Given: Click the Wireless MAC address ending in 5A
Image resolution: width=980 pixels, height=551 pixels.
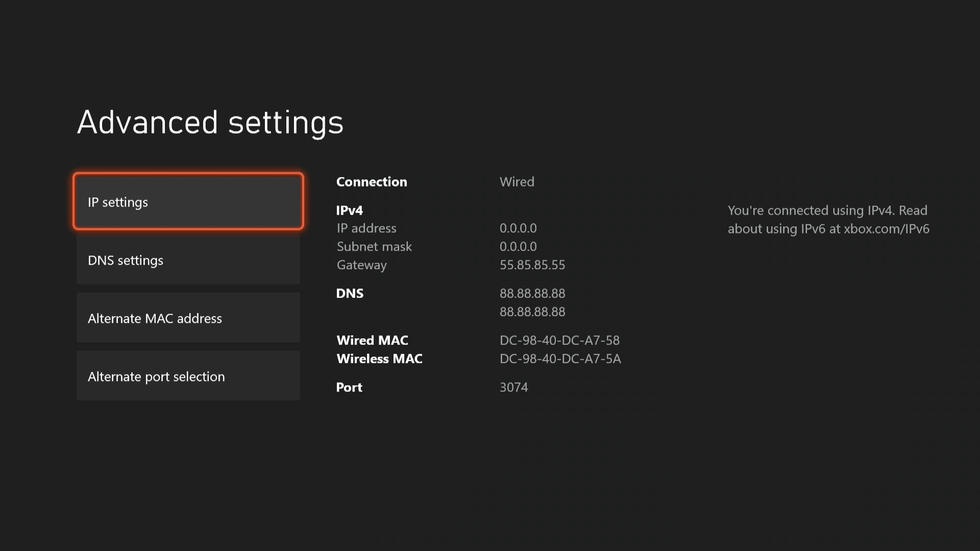Looking at the screenshot, I should click(560, 359).
